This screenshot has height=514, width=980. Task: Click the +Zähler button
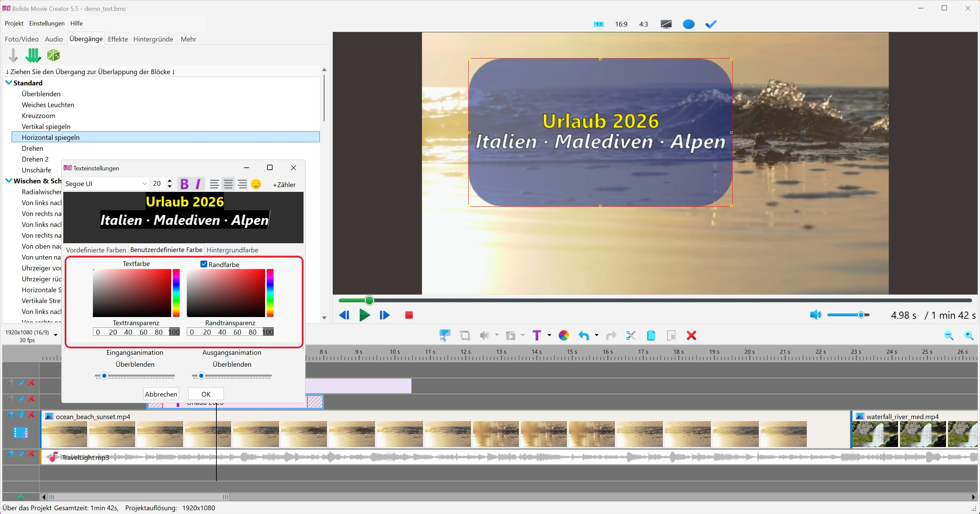pyautogui.click(x=284, y=184)
